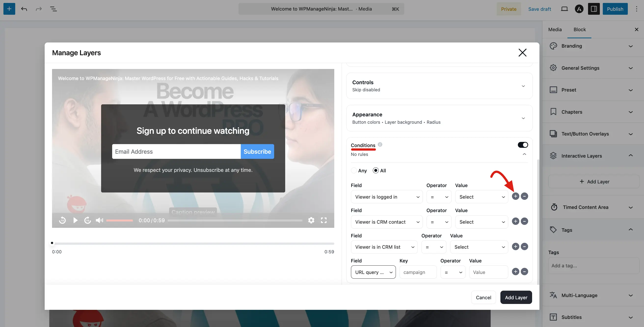
Task: Open the Viewer is logged in field dropdown
Action: 387,197
